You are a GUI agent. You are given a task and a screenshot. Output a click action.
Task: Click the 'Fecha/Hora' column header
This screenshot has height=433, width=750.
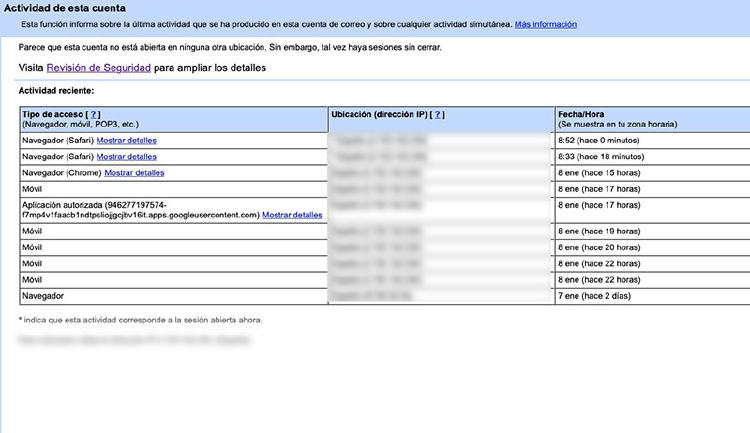[581, 115]
